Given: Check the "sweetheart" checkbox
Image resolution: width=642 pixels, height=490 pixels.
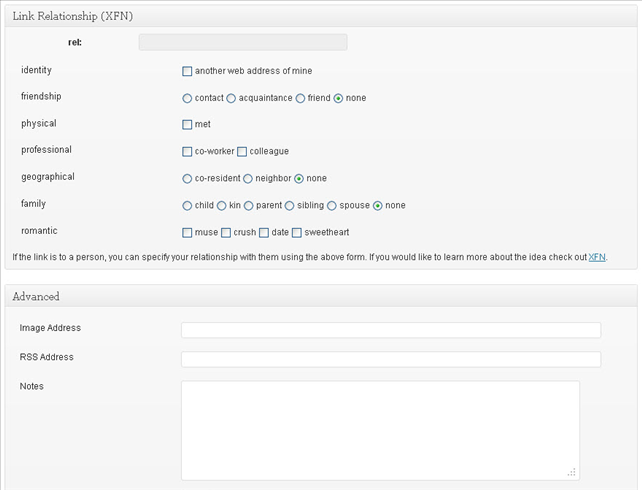Looking at the screenshot, I should 297,233.
